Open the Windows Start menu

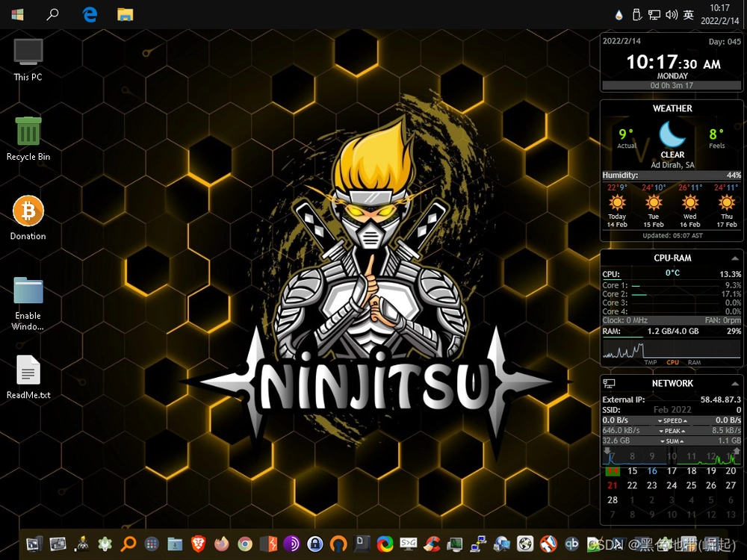(x=18, y=14)
